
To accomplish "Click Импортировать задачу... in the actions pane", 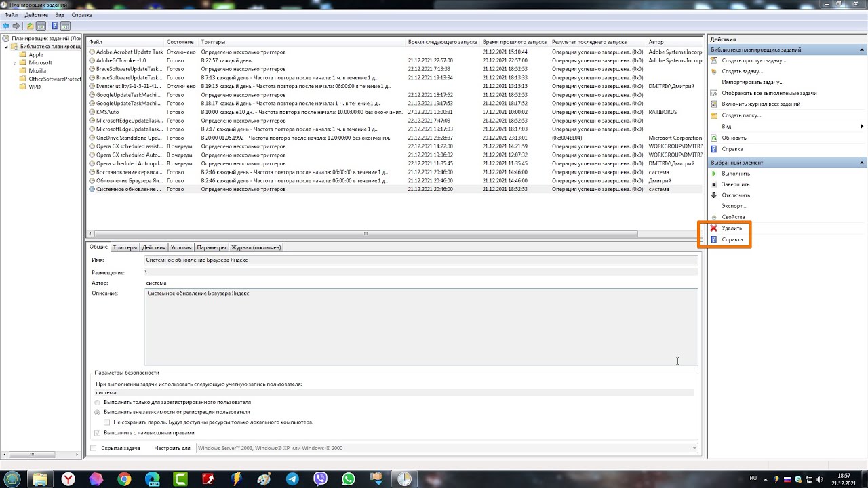I will (752, 82).
